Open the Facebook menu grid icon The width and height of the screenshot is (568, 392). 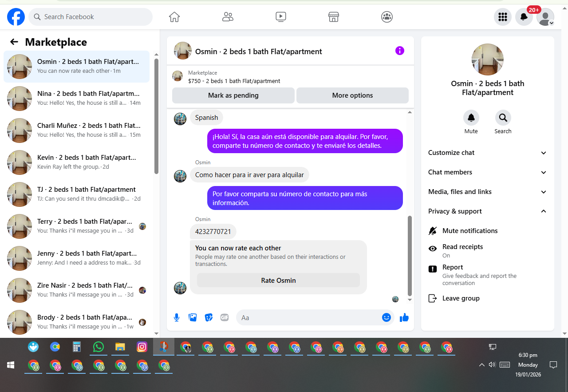click(503, 17)
